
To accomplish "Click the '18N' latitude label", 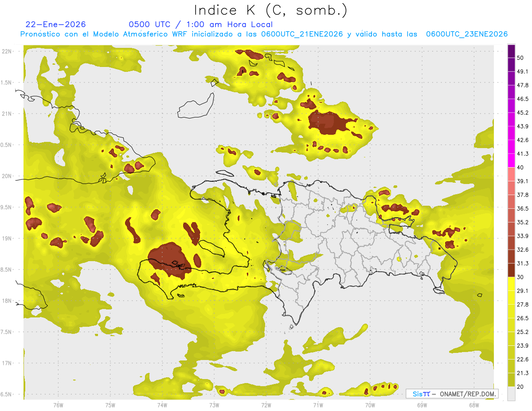I will (7, 301).
